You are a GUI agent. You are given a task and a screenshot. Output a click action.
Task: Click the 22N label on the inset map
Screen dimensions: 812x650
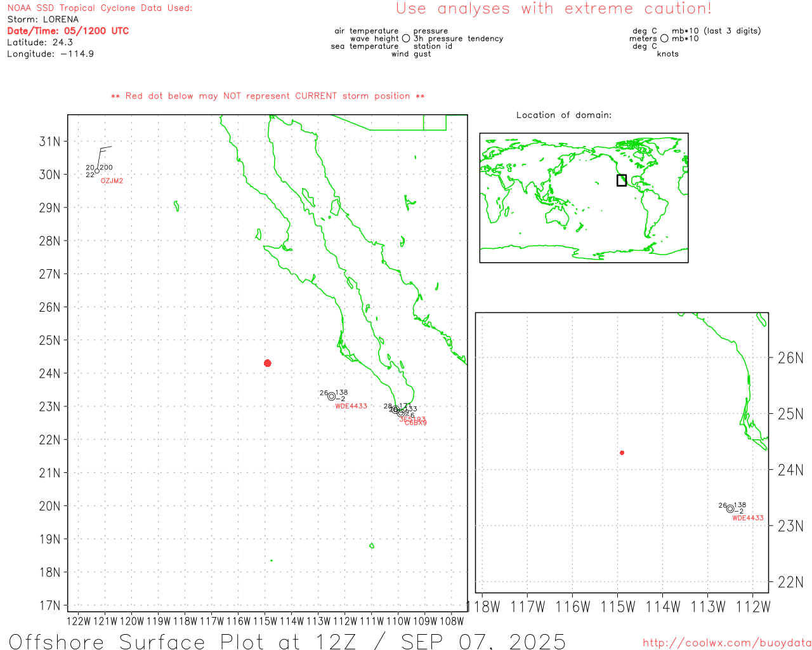pyautogui.click(x=790, y=582)
